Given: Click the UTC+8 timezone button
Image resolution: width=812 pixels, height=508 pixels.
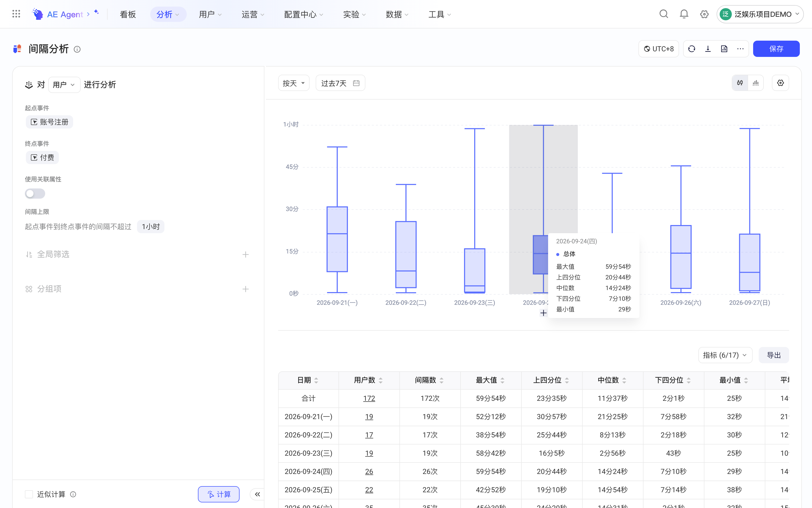Looking at the screenshot, I should [x=659, y=49].
